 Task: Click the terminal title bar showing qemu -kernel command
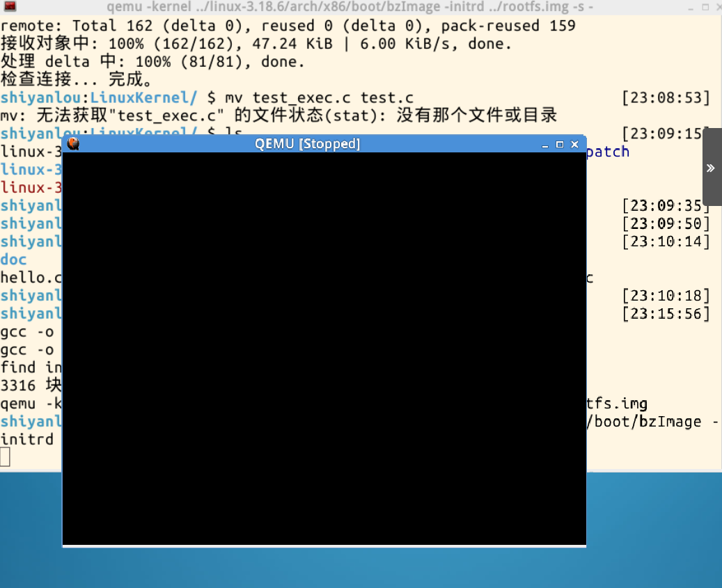point(350,7)
